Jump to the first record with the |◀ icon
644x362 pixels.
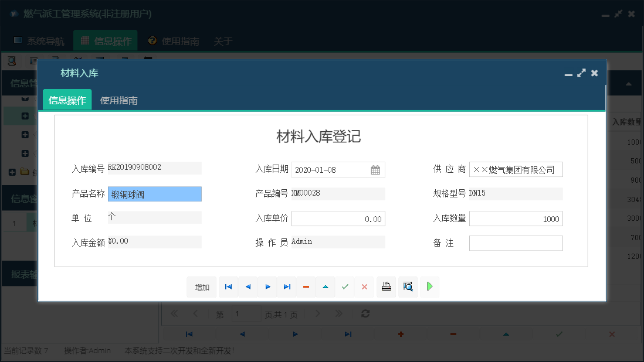tap(228, 287)
